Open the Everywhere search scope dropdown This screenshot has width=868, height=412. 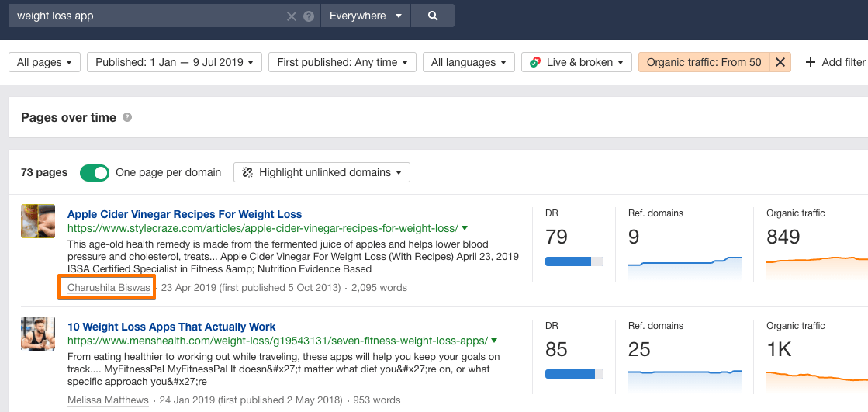[365, 16]
